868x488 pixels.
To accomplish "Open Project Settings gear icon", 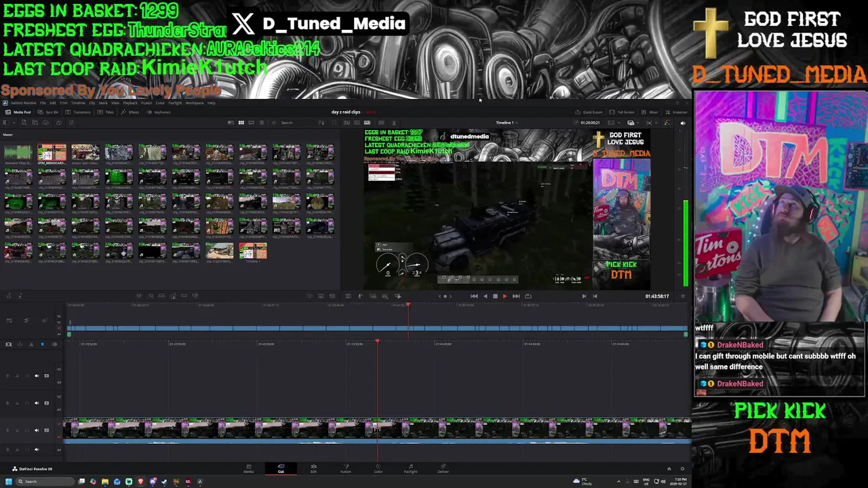I will coord(683,468).
